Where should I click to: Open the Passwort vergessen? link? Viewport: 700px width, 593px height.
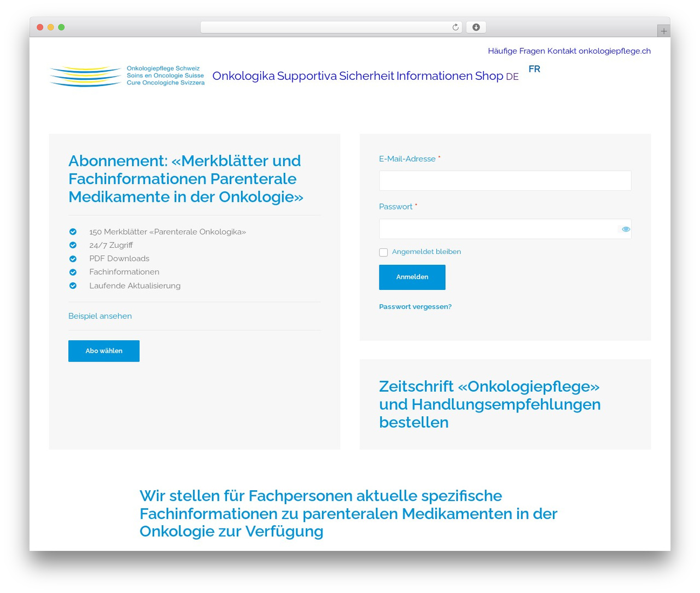click(415, 307)
